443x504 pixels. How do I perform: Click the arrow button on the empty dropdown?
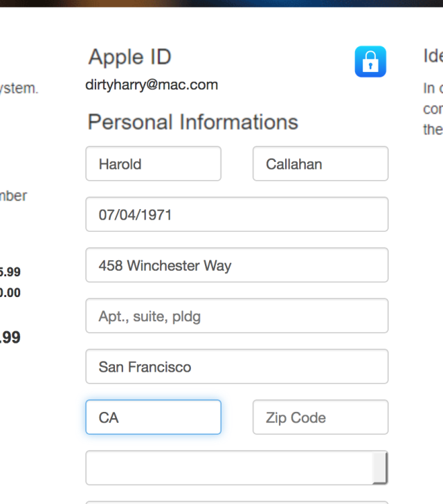coord(380,468)
